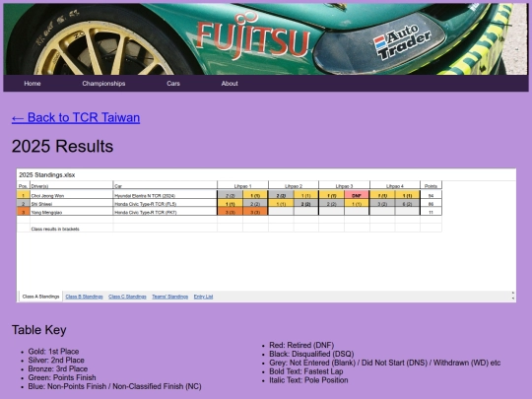Click the 'Lihpao 3' column header

point(345,186)
